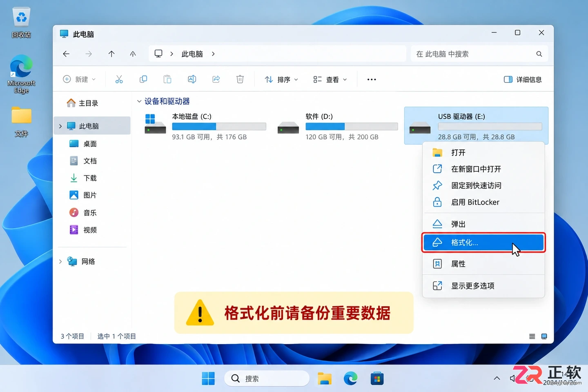Image resolution: width=588 pixels, height=392 pixels.
Task: Choose 启用 BitLocker from context menu
Action: 483,202
